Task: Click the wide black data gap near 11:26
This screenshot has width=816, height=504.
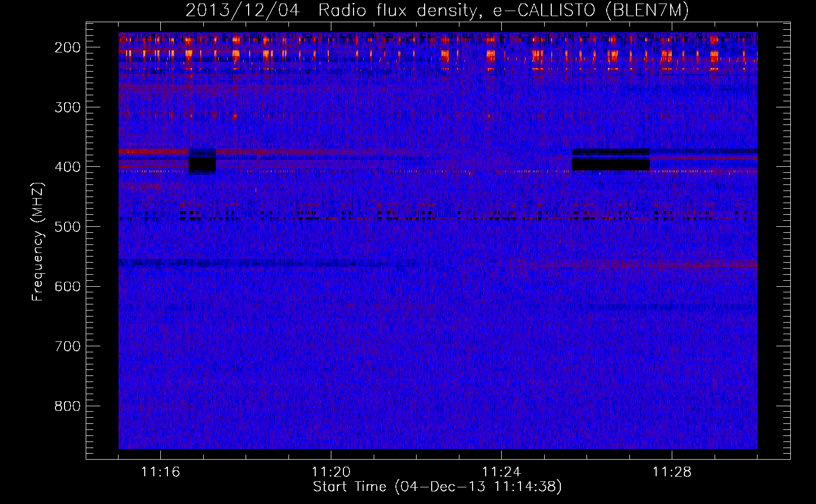Action: click(611, 165)
